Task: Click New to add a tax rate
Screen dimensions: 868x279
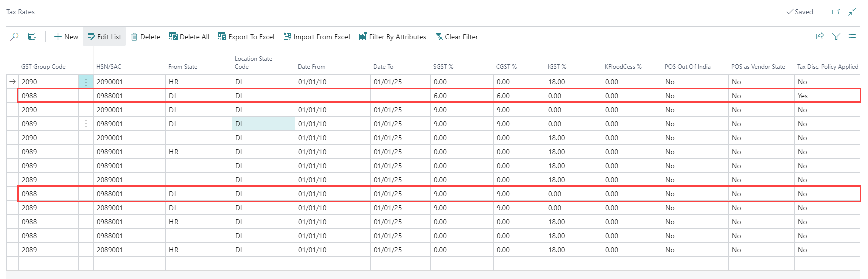Action: (66, 37)
